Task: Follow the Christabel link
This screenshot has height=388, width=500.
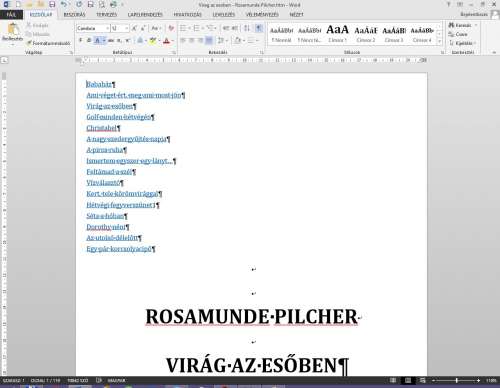Action: point(101,128)
